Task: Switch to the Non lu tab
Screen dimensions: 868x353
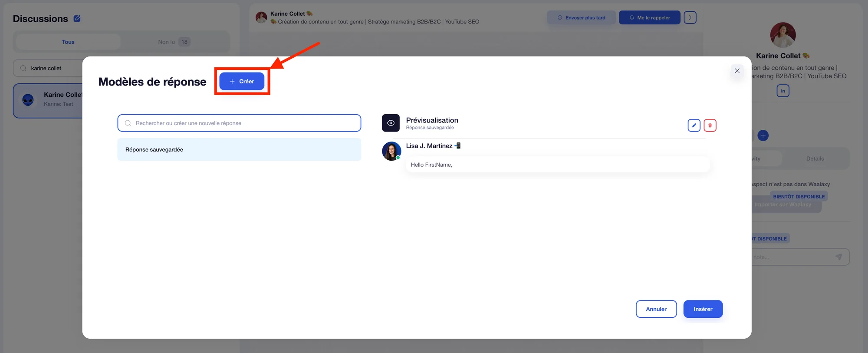Action: pyautogui.click(x=174, y=42)
